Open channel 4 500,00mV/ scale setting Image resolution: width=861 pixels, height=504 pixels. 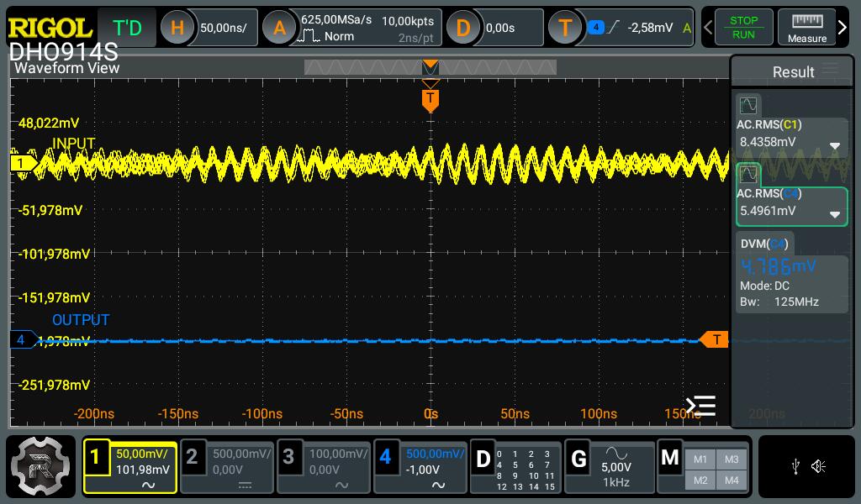coord(435,454)
